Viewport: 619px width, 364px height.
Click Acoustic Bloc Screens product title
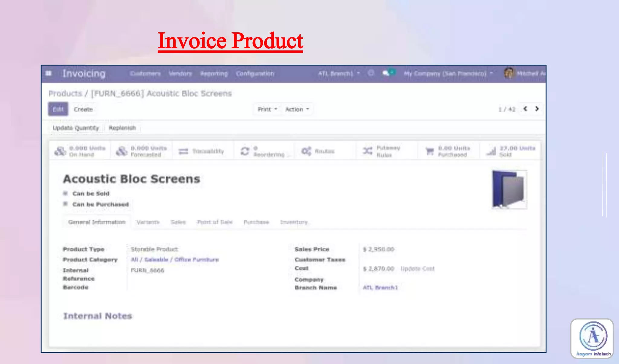point(131,179)
